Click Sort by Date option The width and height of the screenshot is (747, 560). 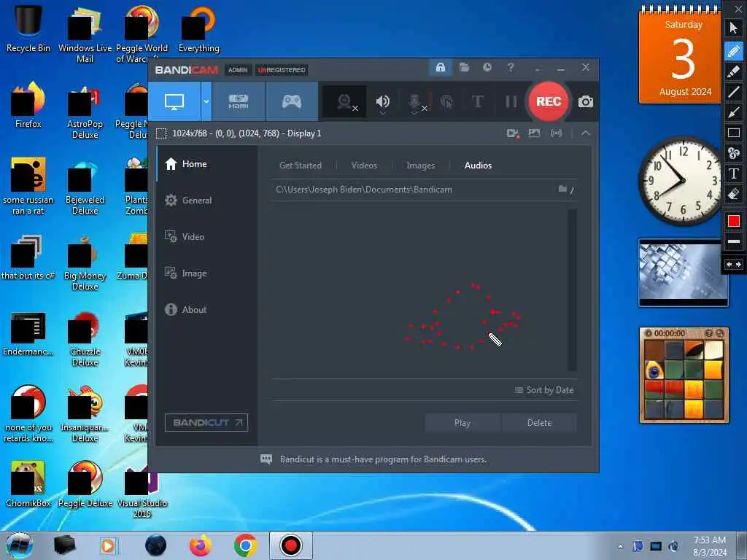tap(544, 390)
